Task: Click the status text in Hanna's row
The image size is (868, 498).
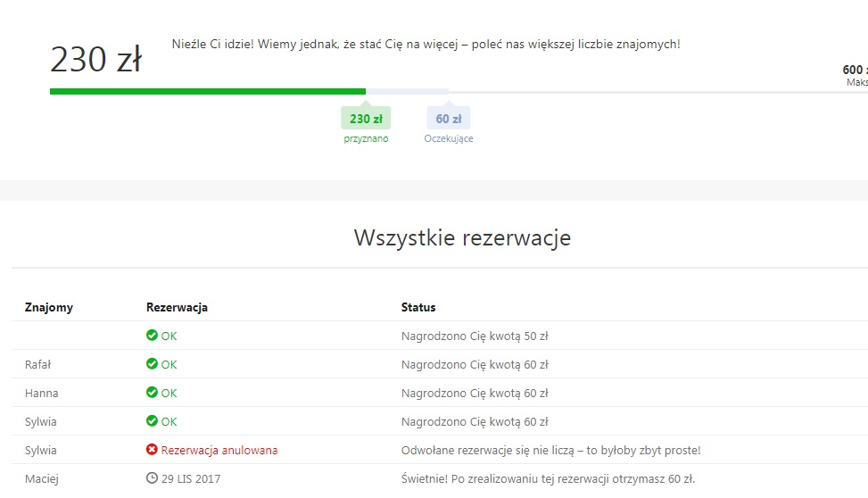Action: click(x=475, y=394)
